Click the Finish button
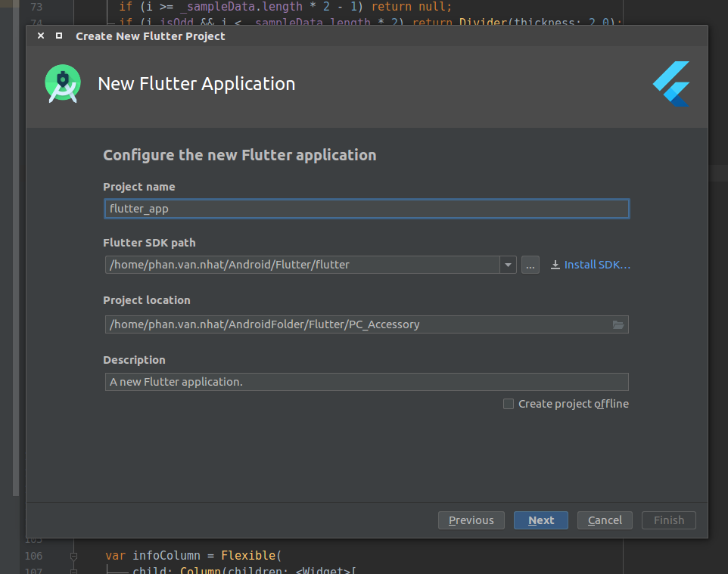Screen dimensions: 728x574 coord(668,520)
